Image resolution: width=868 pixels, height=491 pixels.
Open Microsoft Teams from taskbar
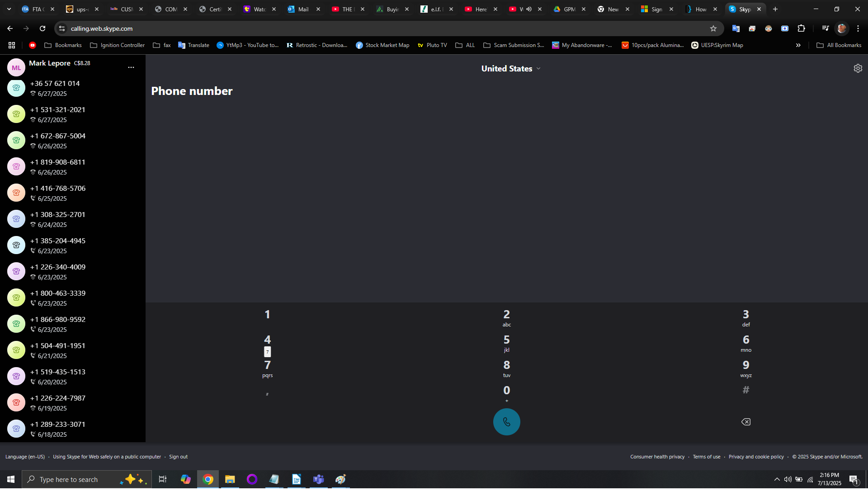[319, 479]
